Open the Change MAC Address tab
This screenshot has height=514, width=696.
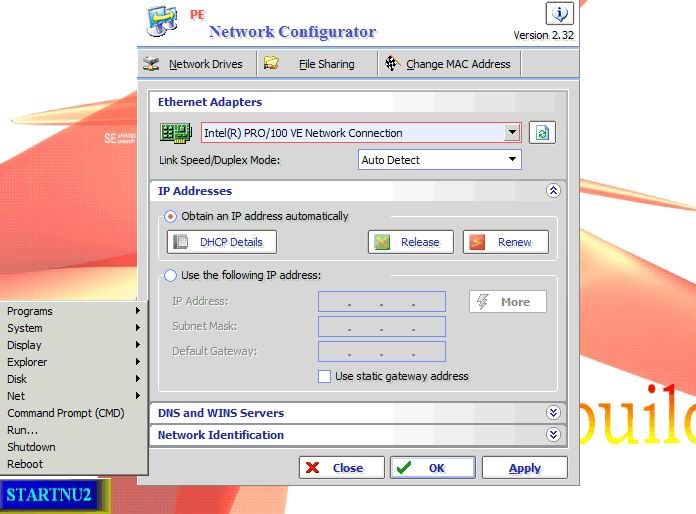tap(449, 64)
